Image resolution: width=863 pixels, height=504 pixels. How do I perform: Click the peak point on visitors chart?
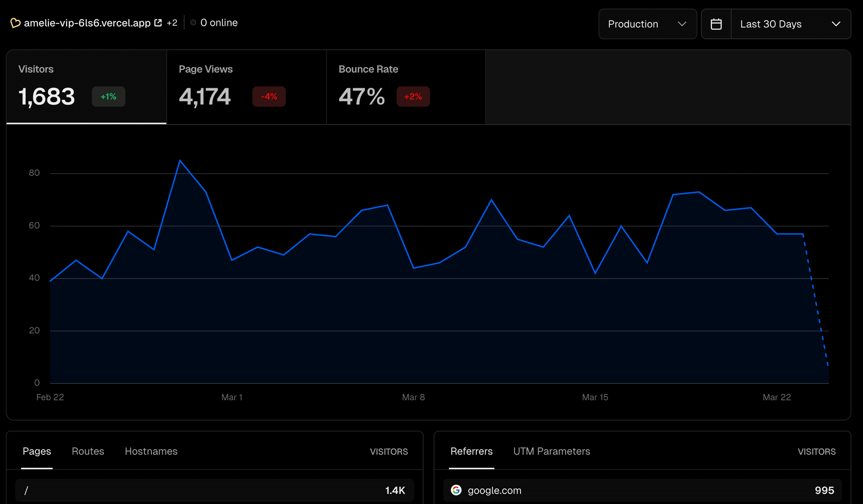(x=180, y=161)
